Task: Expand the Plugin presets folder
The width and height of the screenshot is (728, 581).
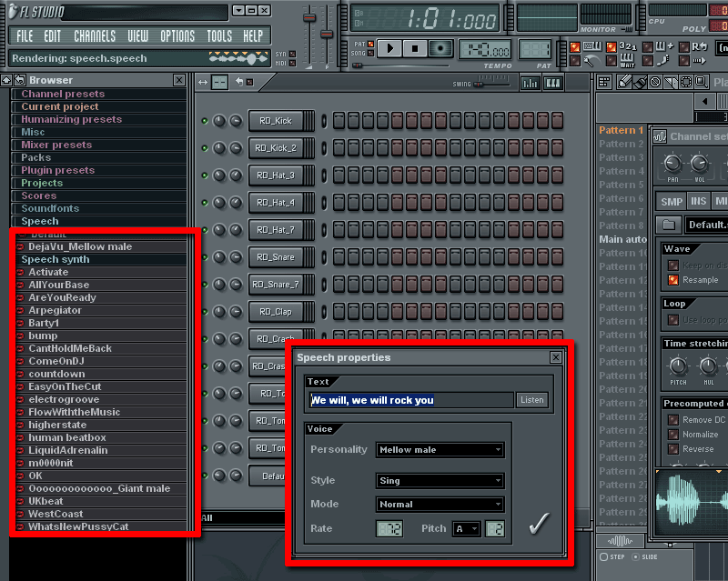Action: [99, 170]
